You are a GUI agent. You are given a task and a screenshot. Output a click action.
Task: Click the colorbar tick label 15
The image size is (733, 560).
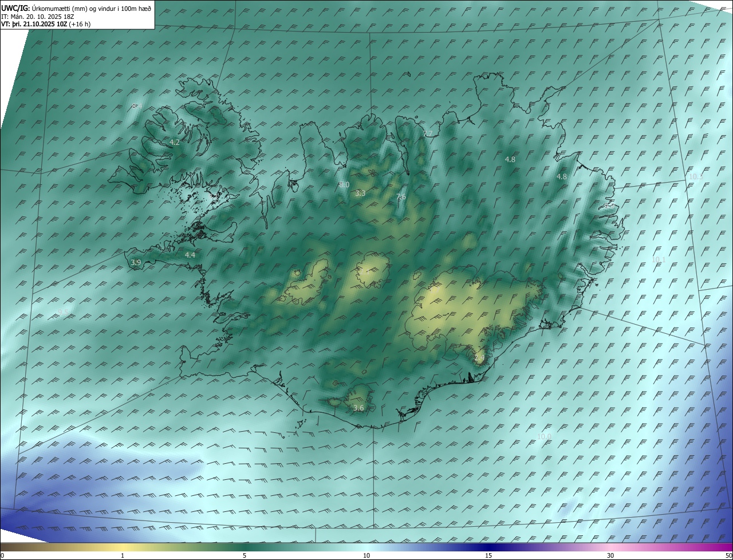point(488,555)
